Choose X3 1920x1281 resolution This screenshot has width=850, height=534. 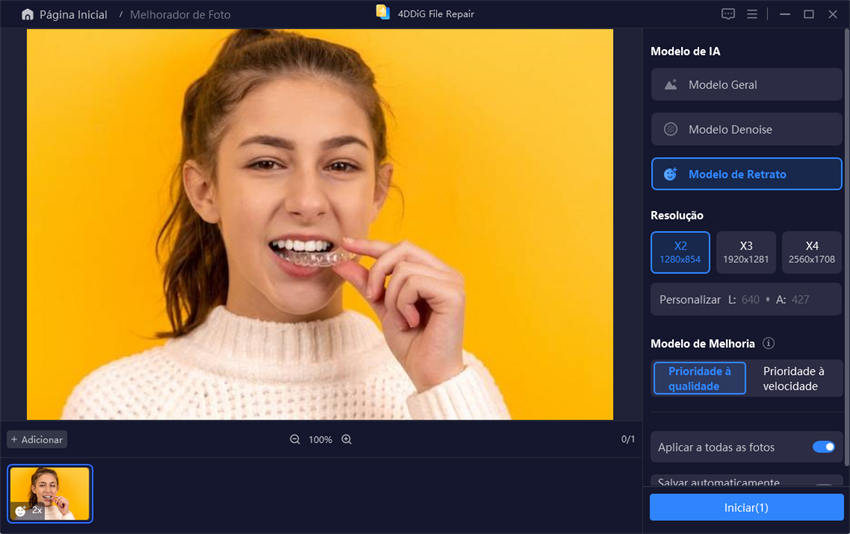[x=746, y=252]
